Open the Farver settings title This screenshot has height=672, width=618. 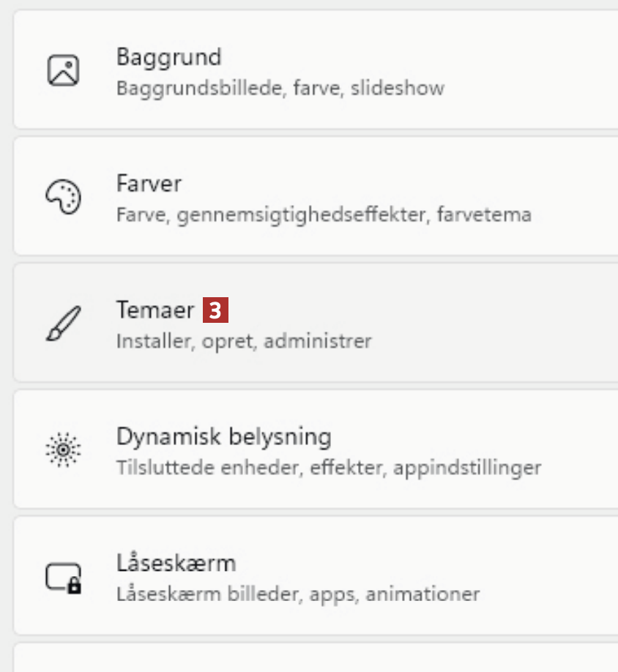(x=149, y=183)
